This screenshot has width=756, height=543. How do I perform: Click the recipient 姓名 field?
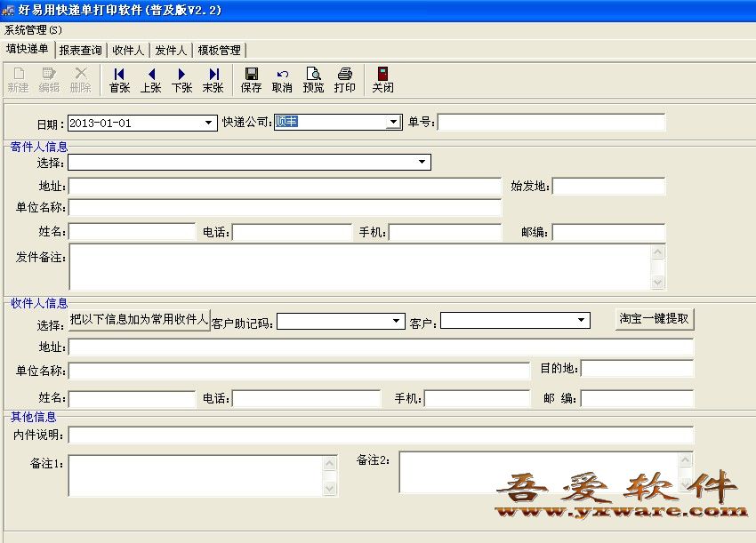click(133, 398)
